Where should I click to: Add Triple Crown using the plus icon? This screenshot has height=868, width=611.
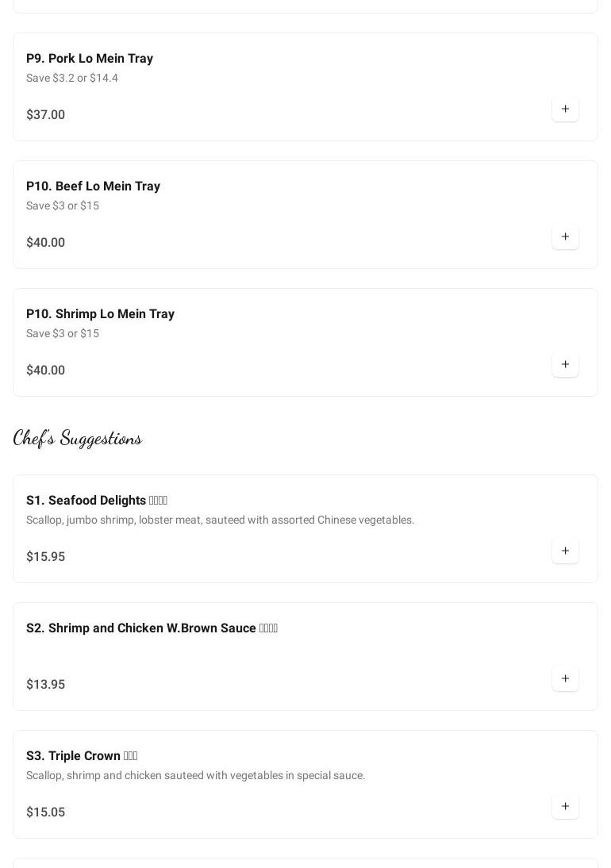pos(565,806)
